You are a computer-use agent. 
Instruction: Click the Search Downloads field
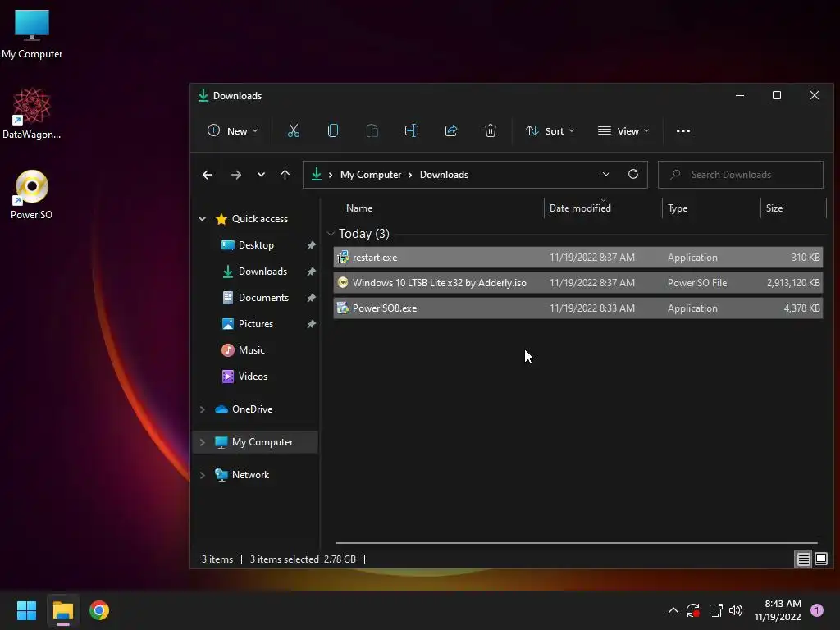coord(741,175)
